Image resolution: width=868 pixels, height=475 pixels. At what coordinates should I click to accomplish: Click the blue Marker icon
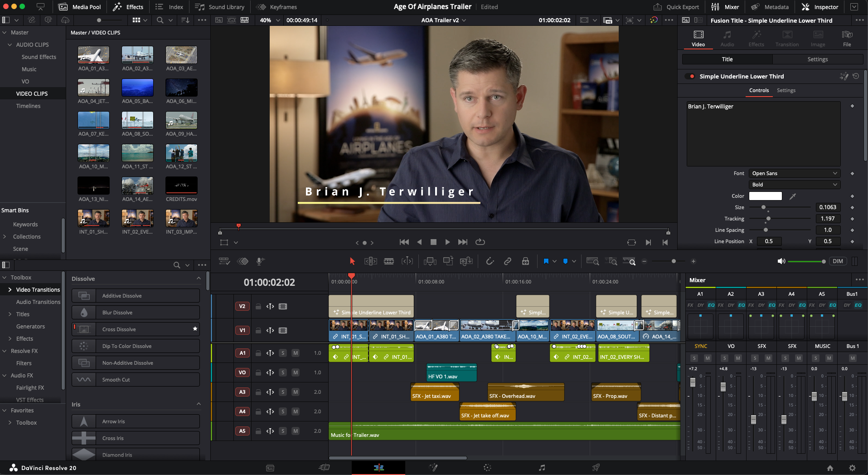565,261
